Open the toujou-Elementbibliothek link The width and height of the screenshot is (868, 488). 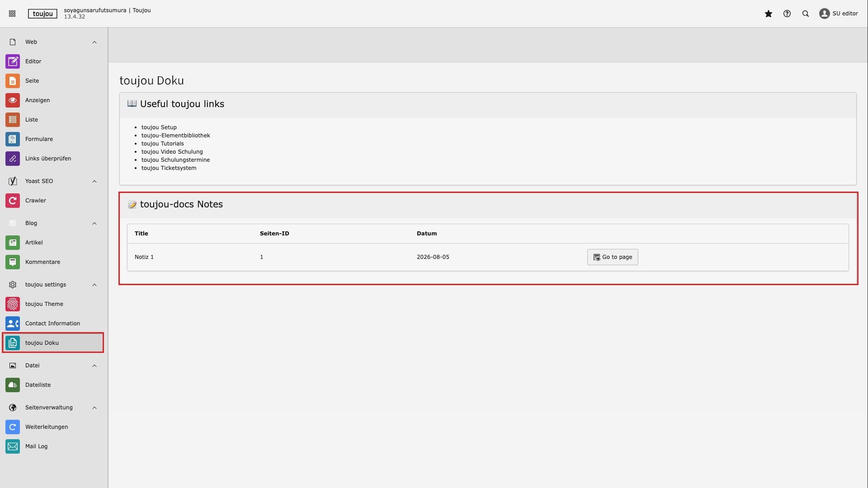176,136
